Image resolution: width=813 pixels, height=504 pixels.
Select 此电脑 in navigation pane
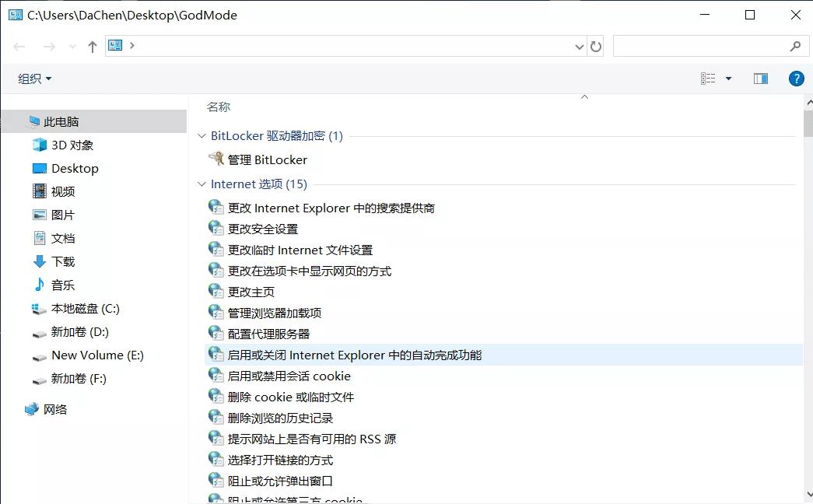pyautogui.click(x=94, y=122)
